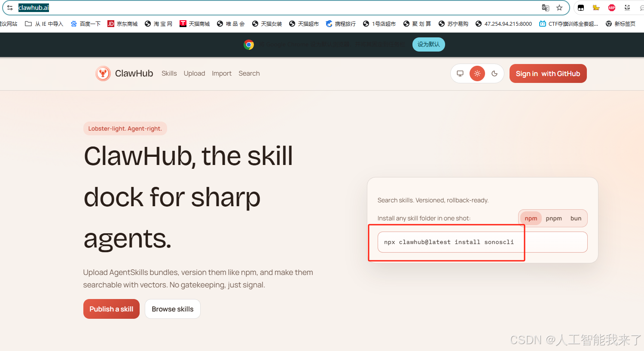644x351 pixels.
Task: Open the 47.254.94.215:8000 bookmark
Action: [504, 24]
